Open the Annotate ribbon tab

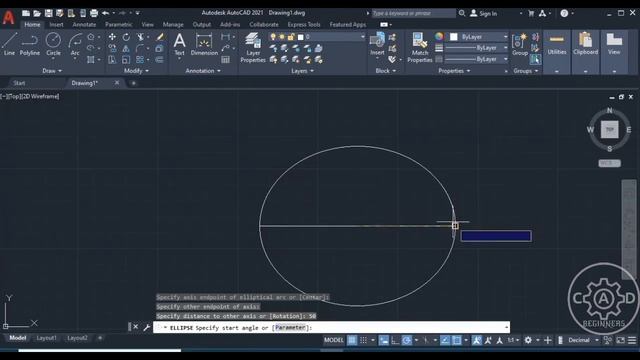coord(84,24)
